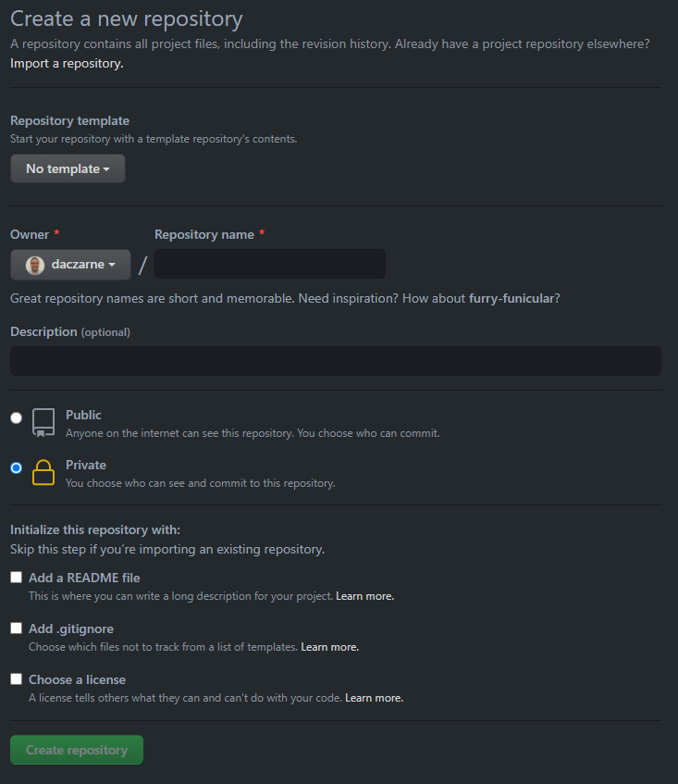
Task: Open the No template dropdown
Action: point(68,168)
